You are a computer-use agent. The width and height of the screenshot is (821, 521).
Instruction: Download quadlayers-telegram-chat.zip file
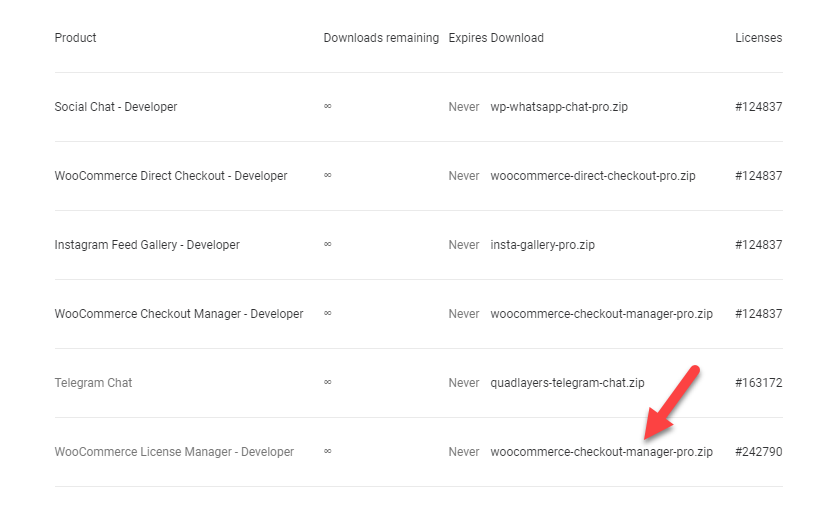567,383
